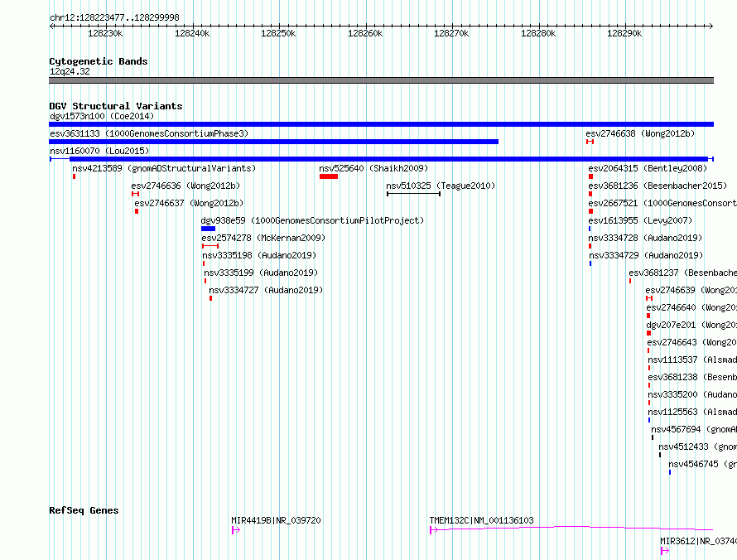The width and height of the screenshot is (737, 560).
Task: Open nsv510325 (Teague2010) variant
Action: tap(441, 186)
